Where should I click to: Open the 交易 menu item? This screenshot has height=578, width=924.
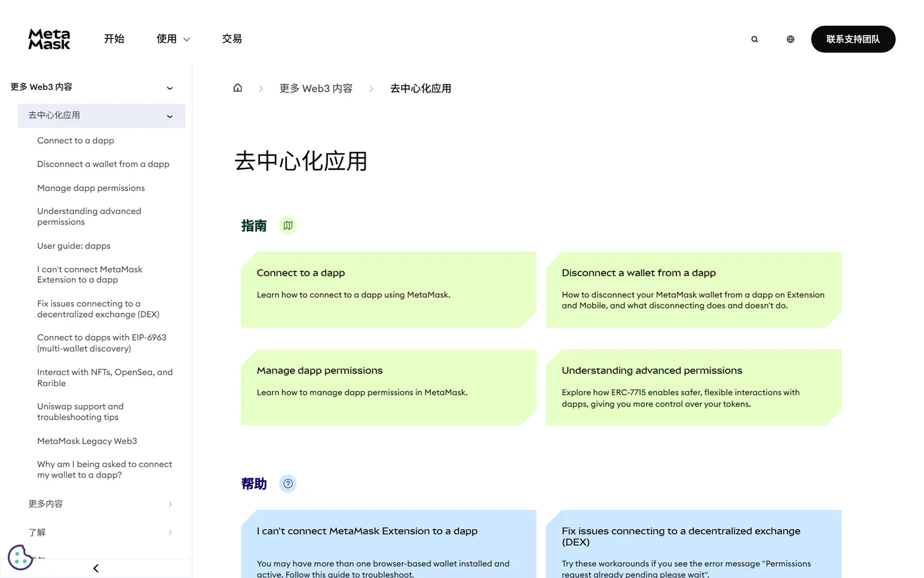point(232,39)
